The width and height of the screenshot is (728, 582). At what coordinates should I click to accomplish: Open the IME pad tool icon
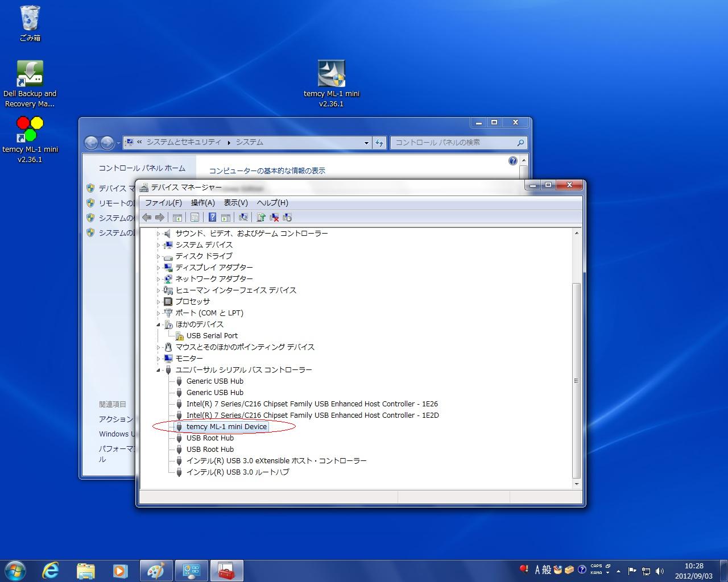point(558,570)
